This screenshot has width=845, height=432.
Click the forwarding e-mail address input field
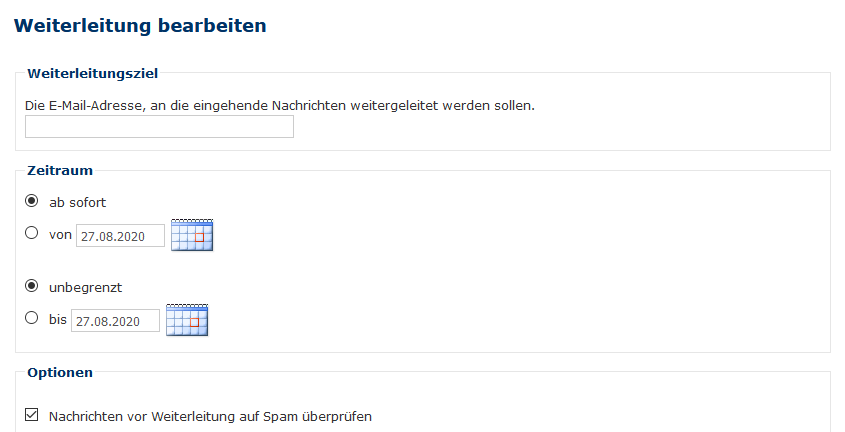pos(159,126)
